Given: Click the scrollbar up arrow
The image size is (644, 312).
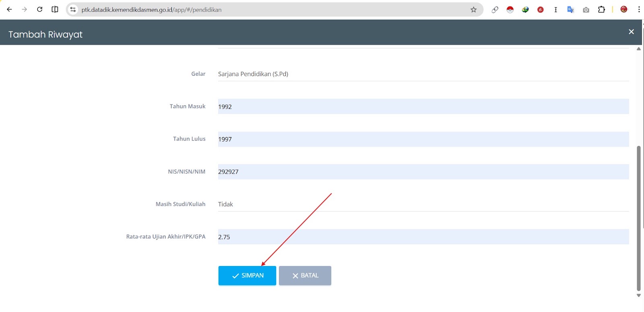Looking at the screenshot, I should pos(639,49).
